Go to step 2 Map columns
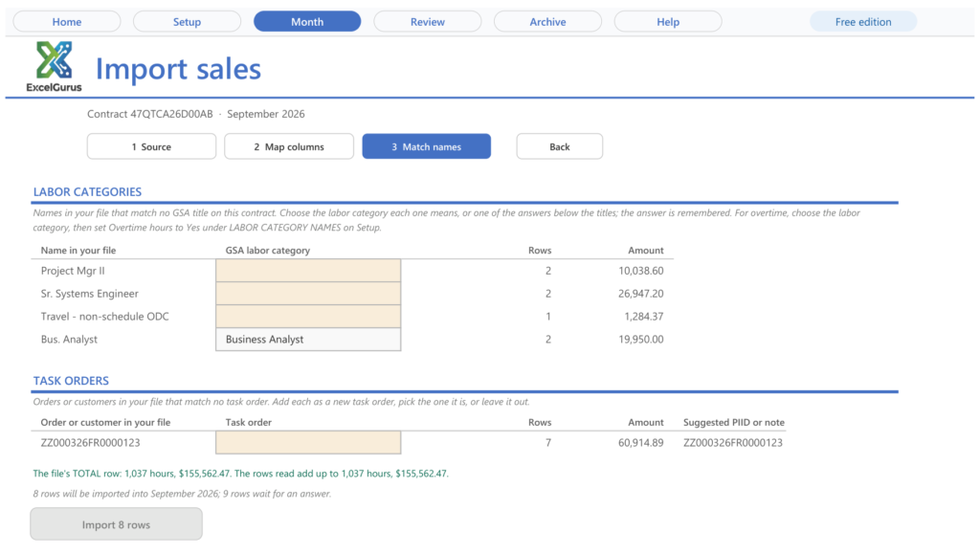This screenshot has height=553, width=980. (289, 146)
